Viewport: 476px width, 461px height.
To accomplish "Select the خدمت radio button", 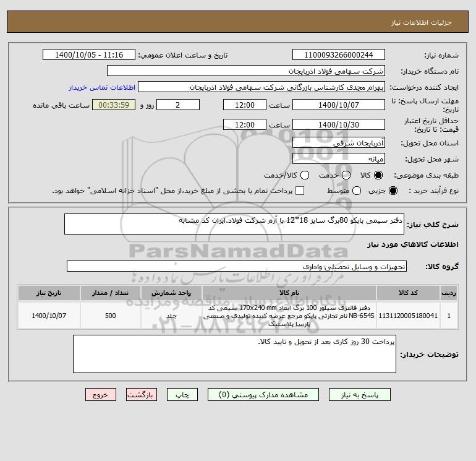I will [346, 175].
